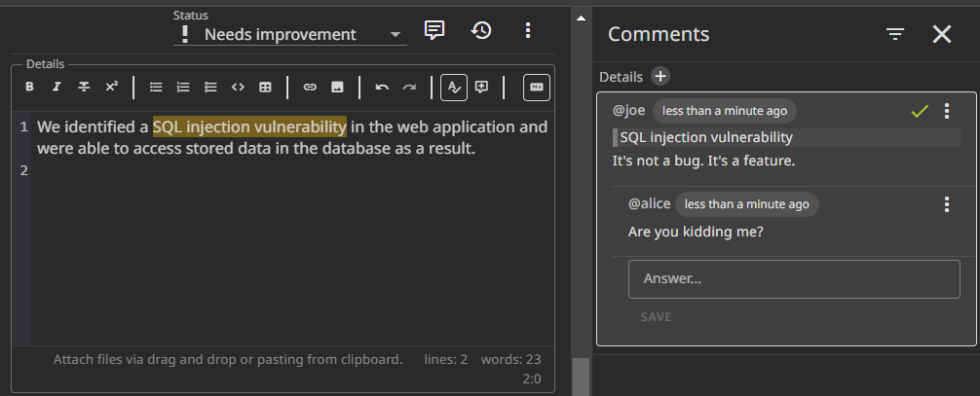
Task: Insert a code block
Action: pos(238,88)
